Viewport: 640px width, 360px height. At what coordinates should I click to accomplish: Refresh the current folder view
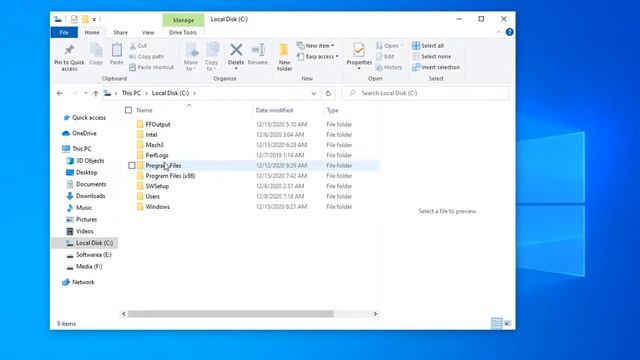(x=328, y=93)
